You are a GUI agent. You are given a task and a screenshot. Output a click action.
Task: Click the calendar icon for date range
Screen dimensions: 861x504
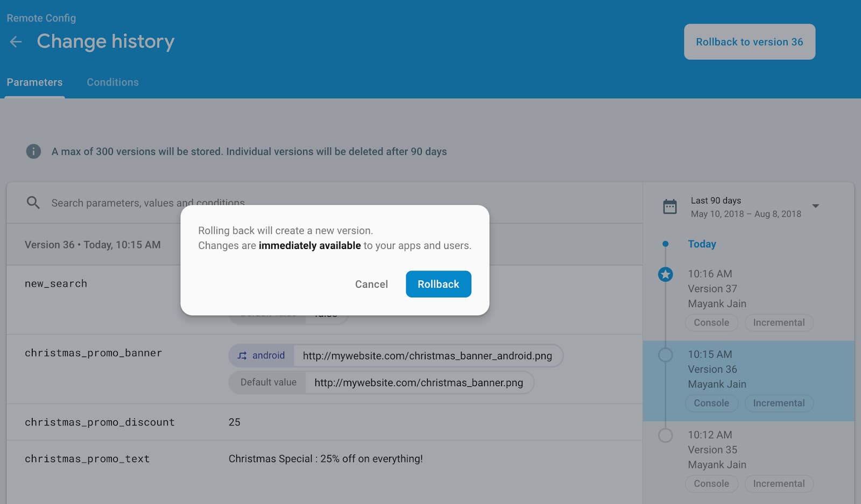click(670, 207)
